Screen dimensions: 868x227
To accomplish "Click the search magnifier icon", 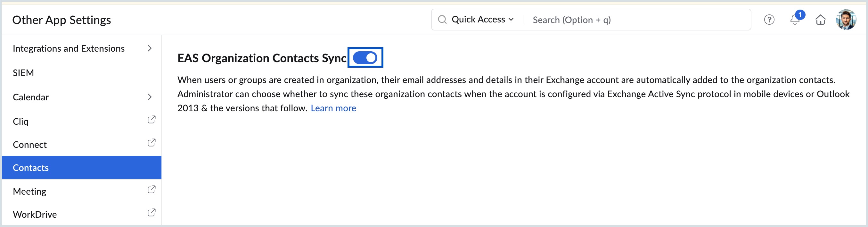I will [442, 20].
